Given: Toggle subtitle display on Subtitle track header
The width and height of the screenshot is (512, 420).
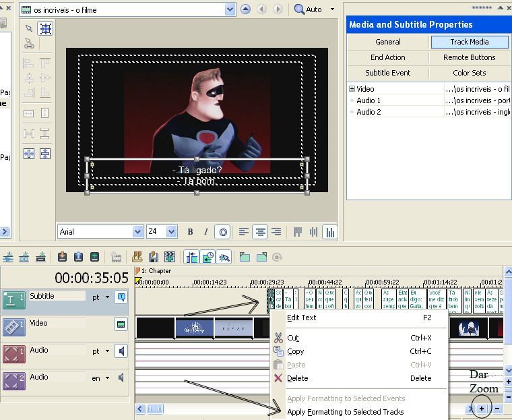Looking at the screenshot, I should click(x=121, y=297).
